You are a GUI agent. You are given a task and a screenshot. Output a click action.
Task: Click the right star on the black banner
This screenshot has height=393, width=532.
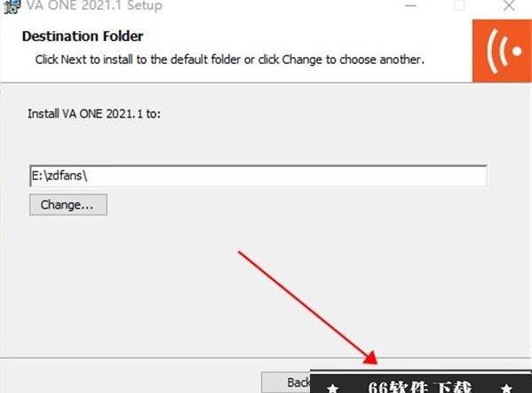506,388
